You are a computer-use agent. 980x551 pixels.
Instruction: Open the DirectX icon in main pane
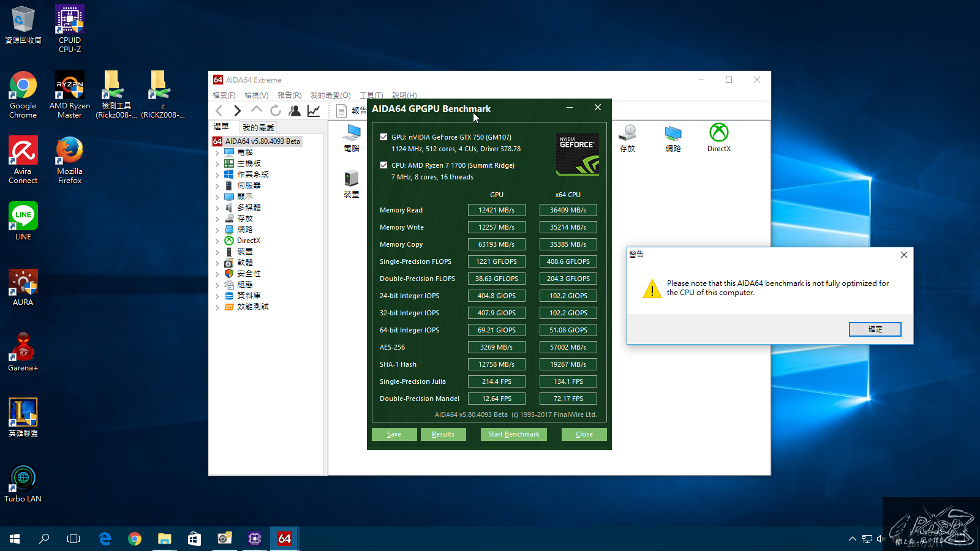pyautogui.click(x=719, y=138)
